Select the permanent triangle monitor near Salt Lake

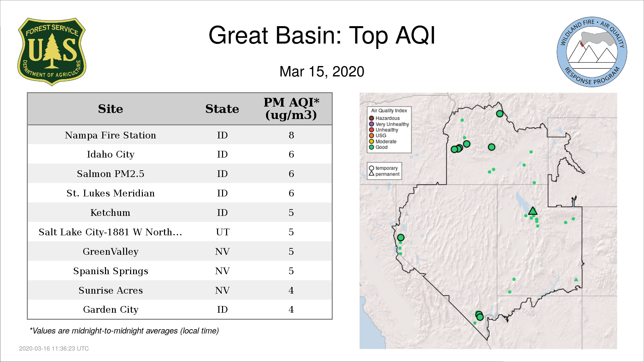point(533,211)
